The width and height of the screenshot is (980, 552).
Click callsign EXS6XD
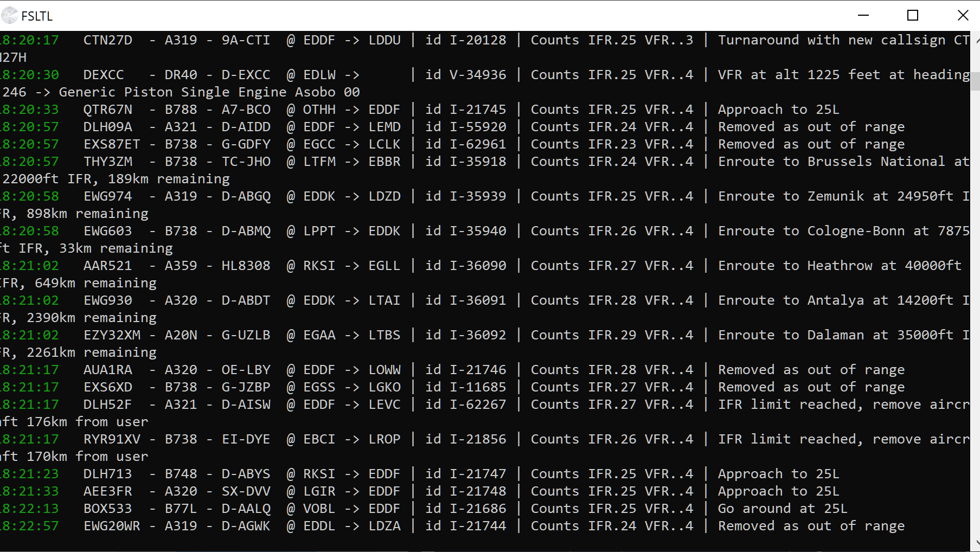click(108, 387)
